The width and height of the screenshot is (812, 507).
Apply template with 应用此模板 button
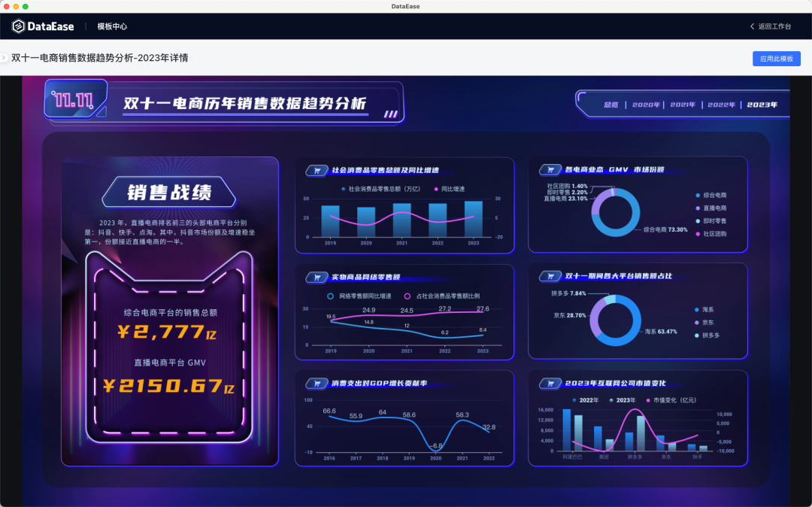tap(776, 59)
